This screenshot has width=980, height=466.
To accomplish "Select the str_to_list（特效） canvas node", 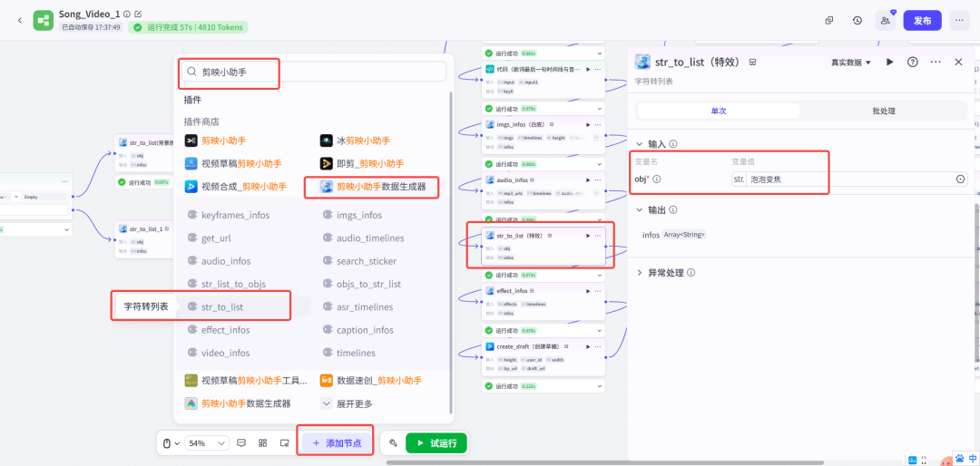I will tap(544, 246).
